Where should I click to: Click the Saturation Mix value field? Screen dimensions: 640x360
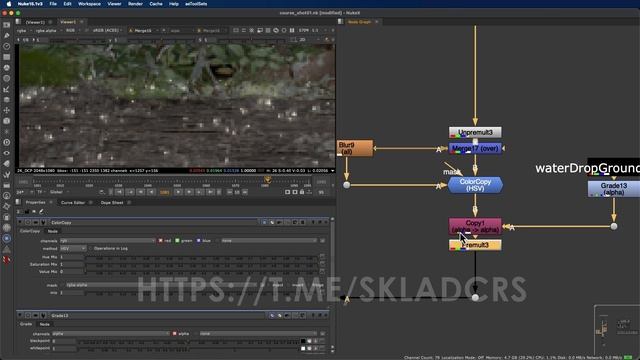(x=72, y=265)
